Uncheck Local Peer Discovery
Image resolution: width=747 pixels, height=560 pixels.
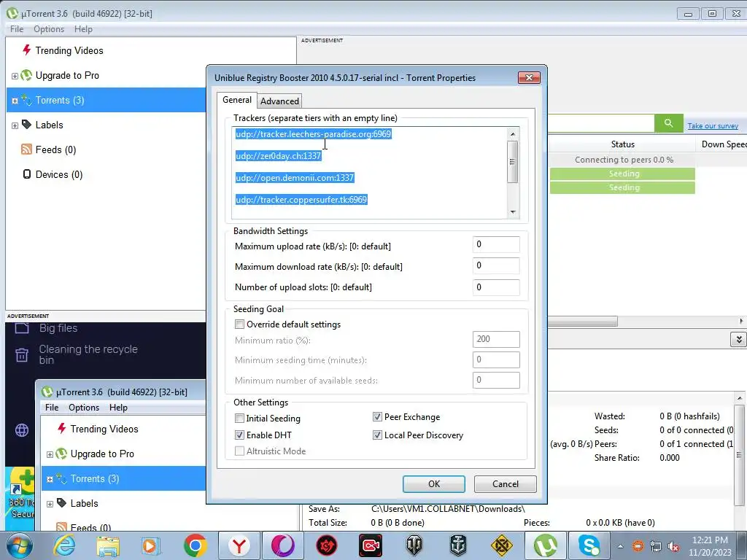(x=377, y=435)
